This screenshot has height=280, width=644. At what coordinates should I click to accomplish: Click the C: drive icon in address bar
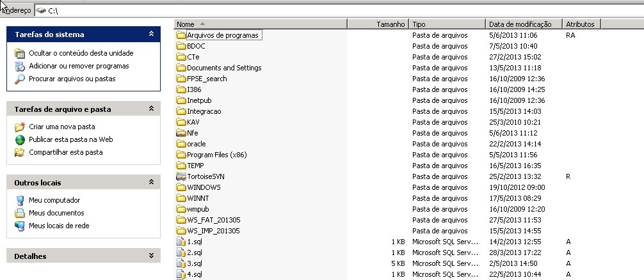click(41, 11)
